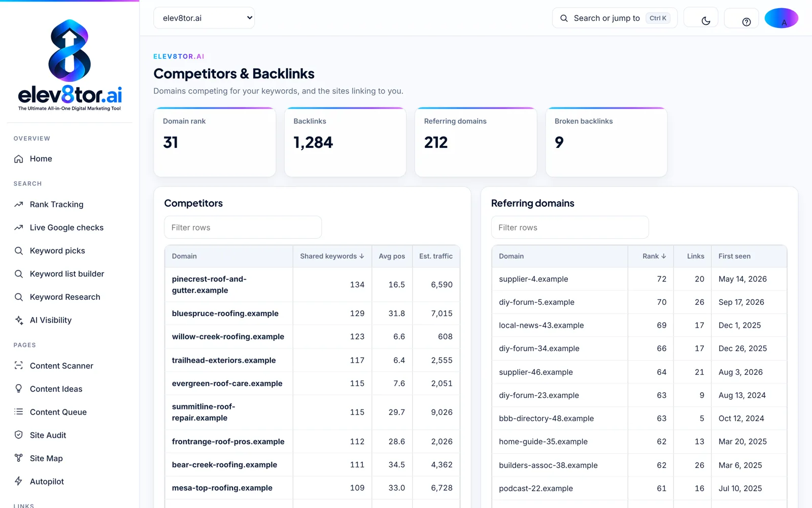The height and width of the screenshot is (508, 812).
Task: Click the elev8tor.ai logo
Action: pos(70,65)
